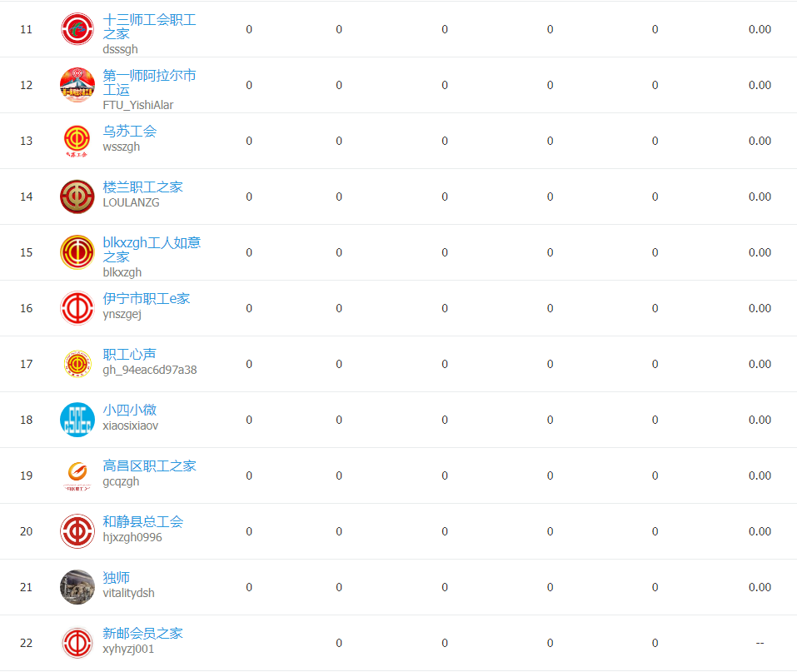This screenshot has width=797, height=672.
Task: Open the 职工心声 account link
Action: pos(130,354)
